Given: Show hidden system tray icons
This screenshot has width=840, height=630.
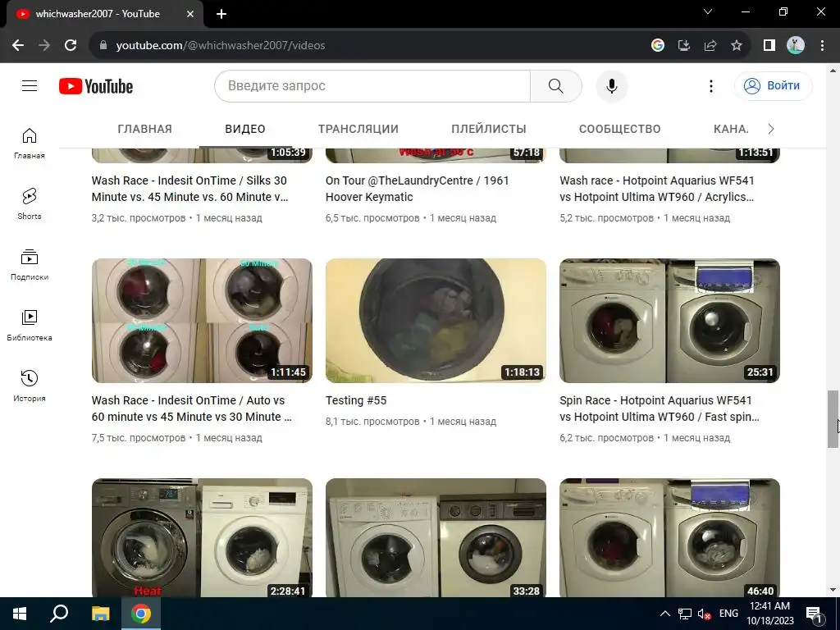Looking at the screenshot, I should coord(664,614).
